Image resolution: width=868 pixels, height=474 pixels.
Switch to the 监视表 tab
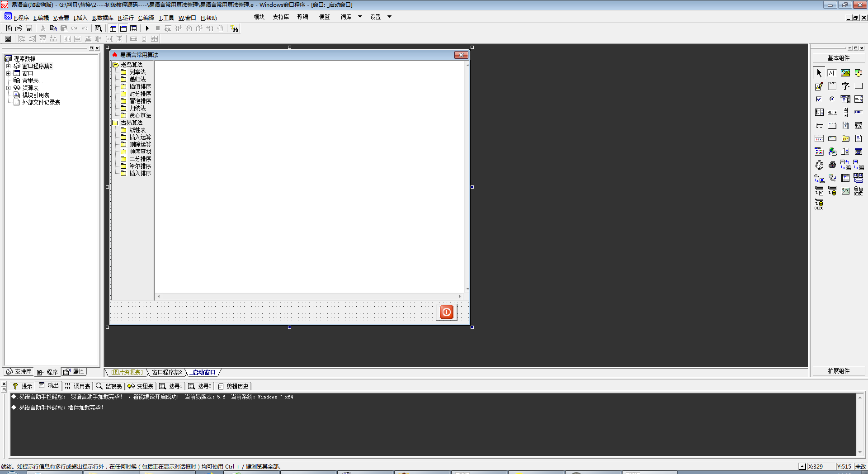coord(109,386)
